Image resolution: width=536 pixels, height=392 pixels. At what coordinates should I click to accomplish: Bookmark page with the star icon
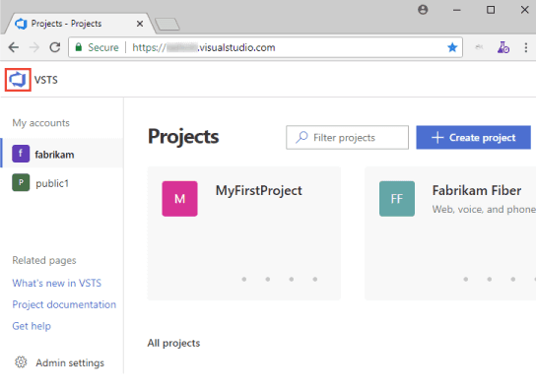pyautogui.click(x=452, y=47)
